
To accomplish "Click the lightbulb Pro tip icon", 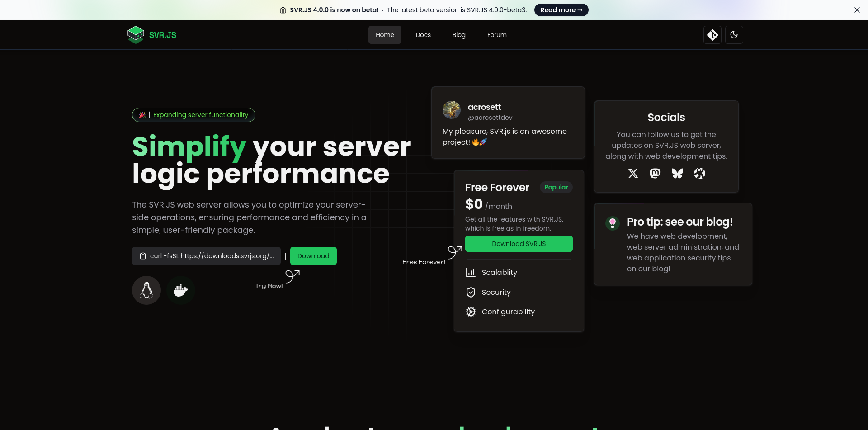I will coord(613,223).
